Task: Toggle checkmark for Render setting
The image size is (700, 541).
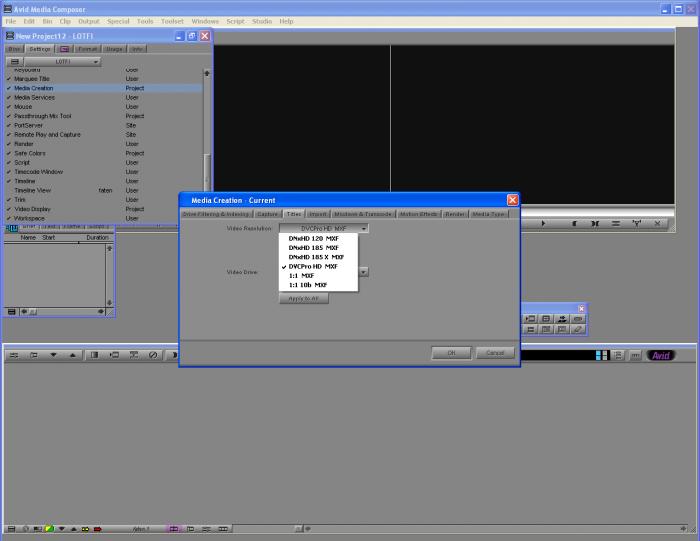Action: (8, 144)
